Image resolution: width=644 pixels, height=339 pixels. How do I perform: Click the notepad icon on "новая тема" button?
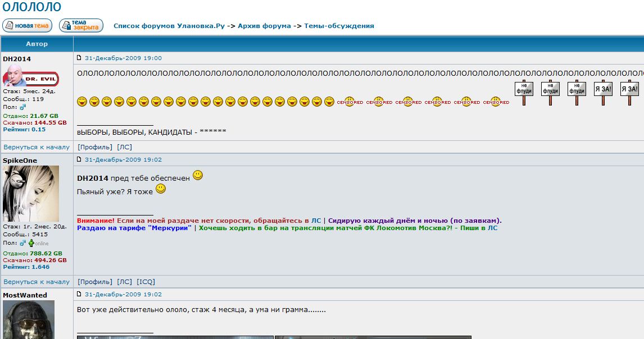[x=8, y=25]
